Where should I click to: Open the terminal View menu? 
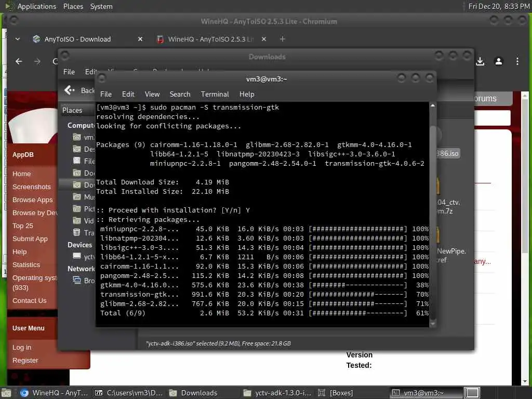(152, 95)
